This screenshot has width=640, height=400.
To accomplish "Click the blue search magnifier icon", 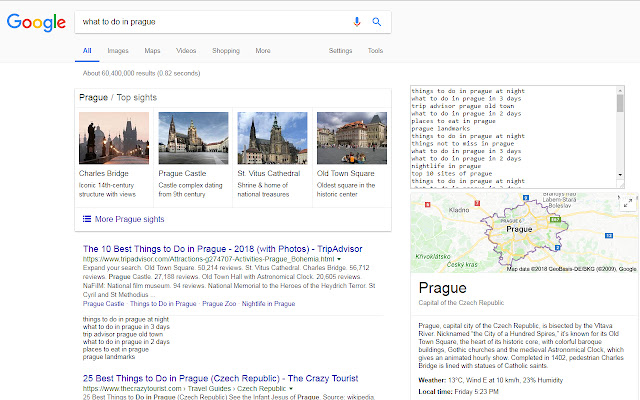I will pos(376,21).
